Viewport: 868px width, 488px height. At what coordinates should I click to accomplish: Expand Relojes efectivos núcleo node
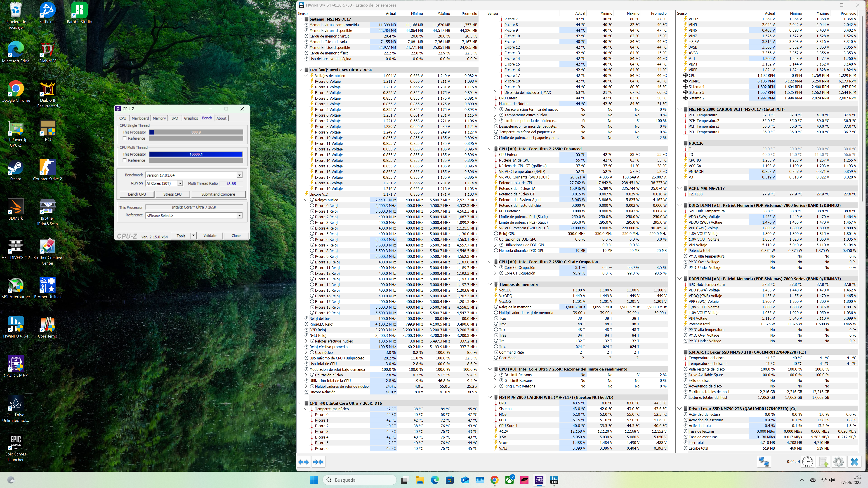(306, 341)
